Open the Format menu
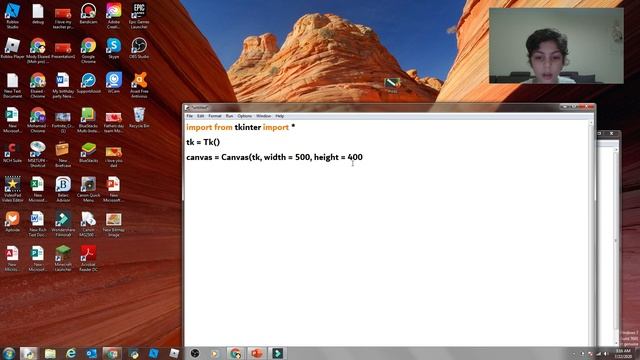 pyautogui.click(x=215, y=116)
